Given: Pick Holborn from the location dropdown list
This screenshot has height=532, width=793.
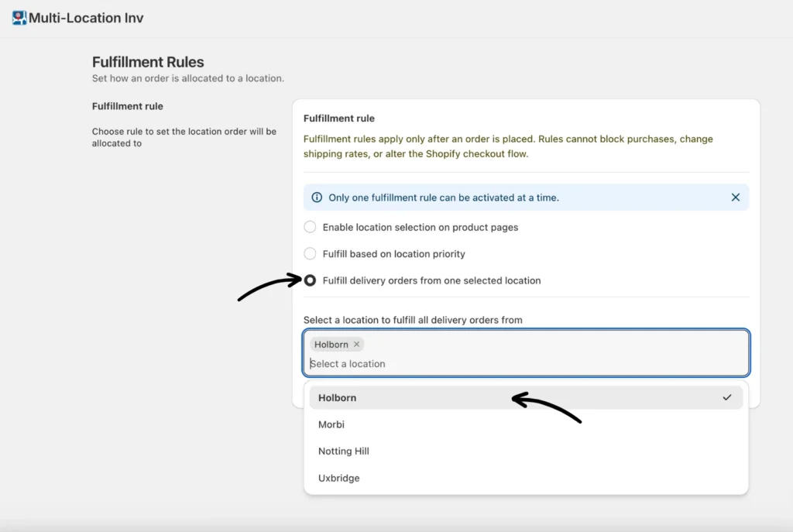Looking at the screenshot, I should tap(338, 398).
